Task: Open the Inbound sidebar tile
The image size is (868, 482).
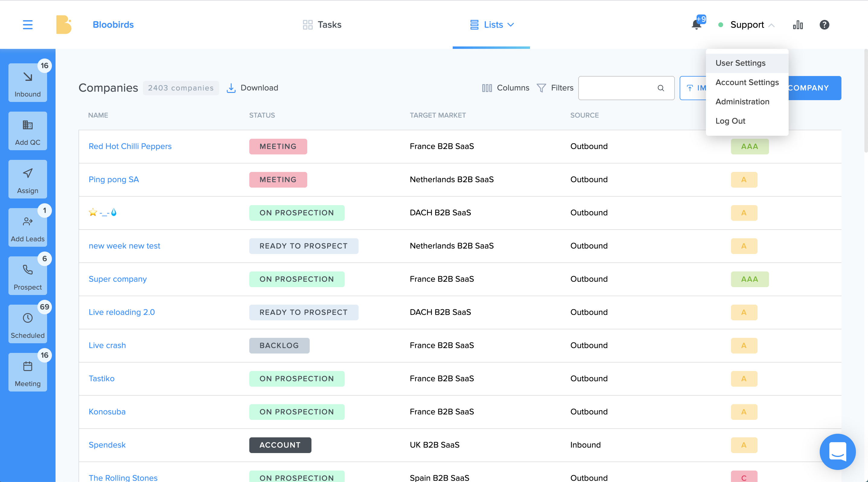Action: tap(28, 83)
